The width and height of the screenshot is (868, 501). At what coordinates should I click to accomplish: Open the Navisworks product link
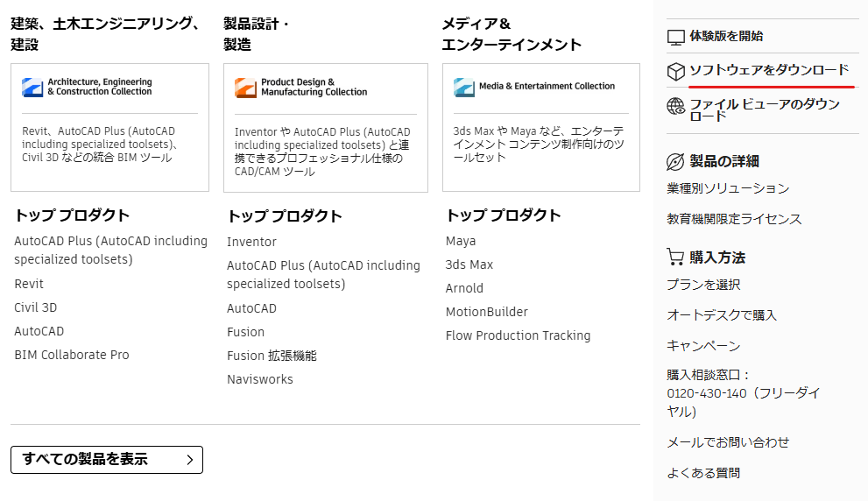(259, 380)
